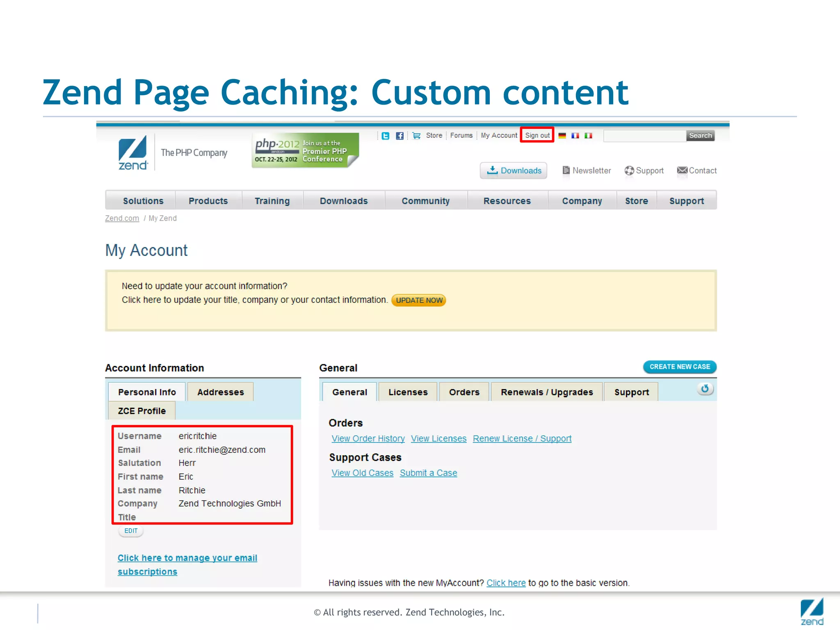
Task: Click the refresh icon in General panel
Action: [x=705, y=389]
